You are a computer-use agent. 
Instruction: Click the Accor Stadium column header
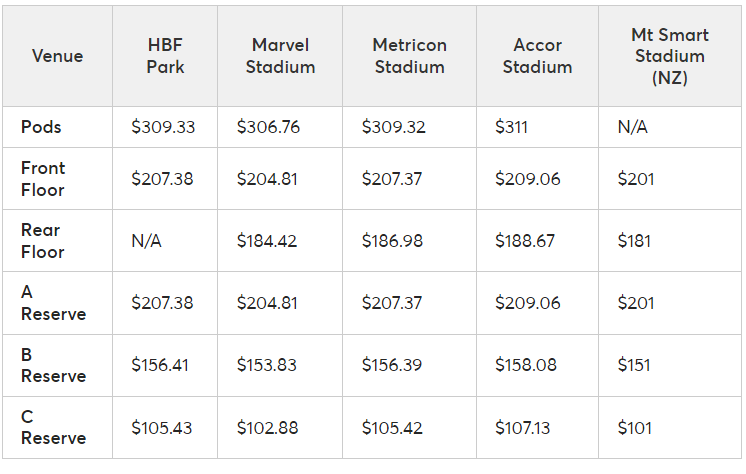537,56
